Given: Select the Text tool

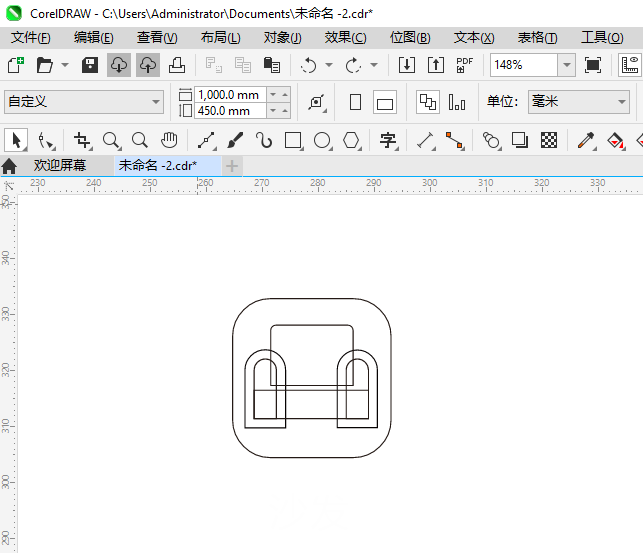Looking at the screenshot, I should [x=388, y=141].
